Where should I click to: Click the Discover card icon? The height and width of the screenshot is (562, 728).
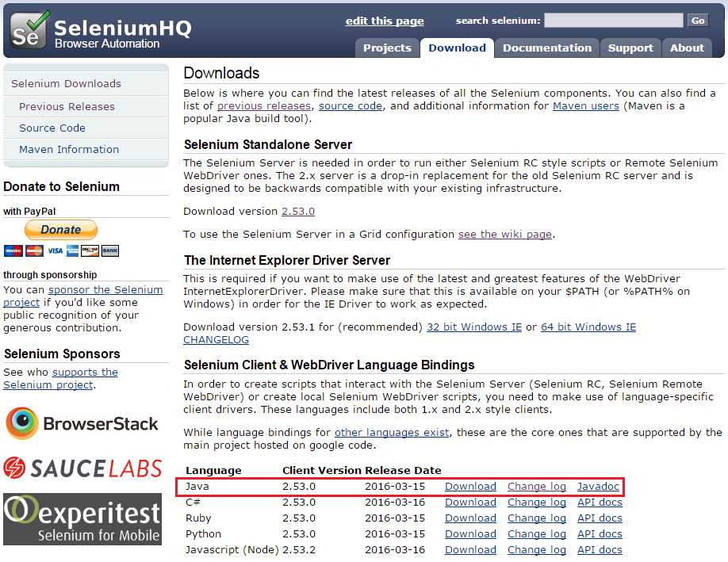click(90, 251)
